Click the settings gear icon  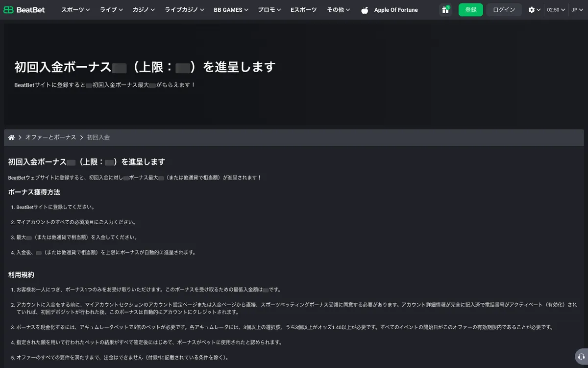click(532, 10)
